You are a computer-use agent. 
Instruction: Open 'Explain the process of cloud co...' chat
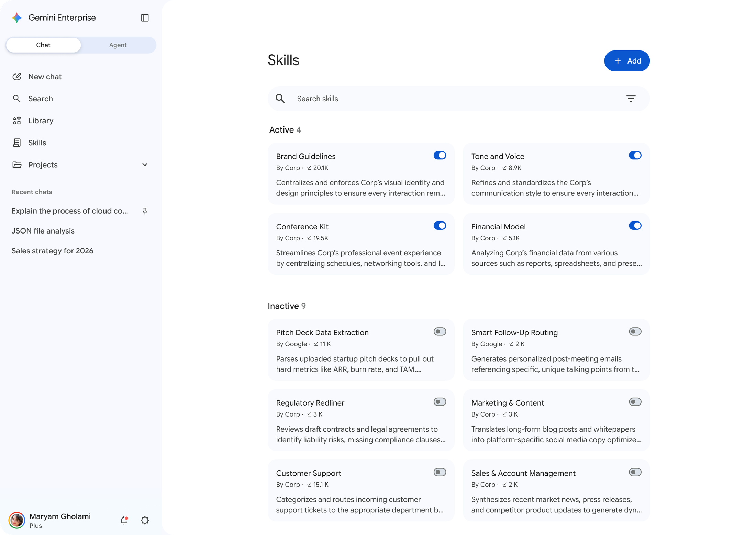click(70, 211)
